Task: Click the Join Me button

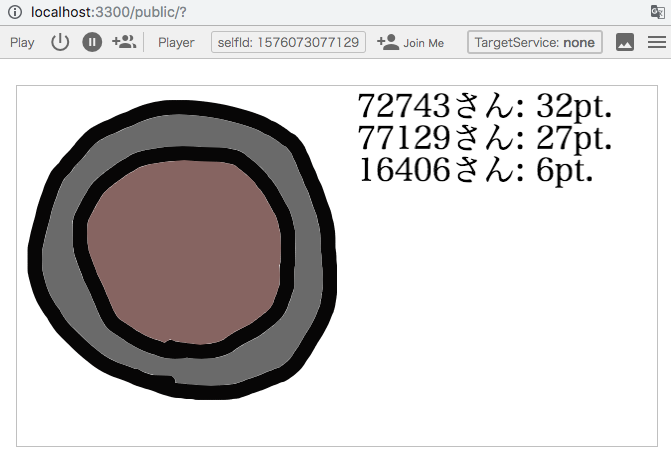Action: pos(410,42)
